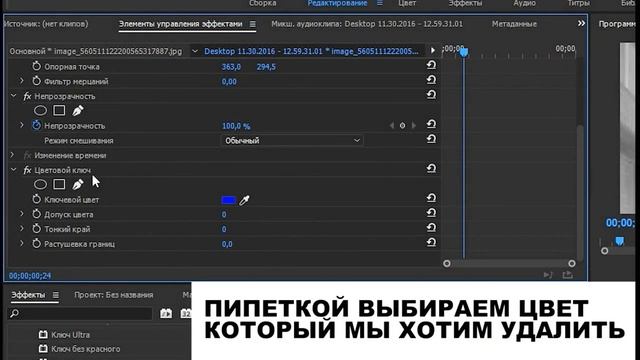
Task: Toggle stopwatch for Растушевка границ
Action: pos(36,243)
